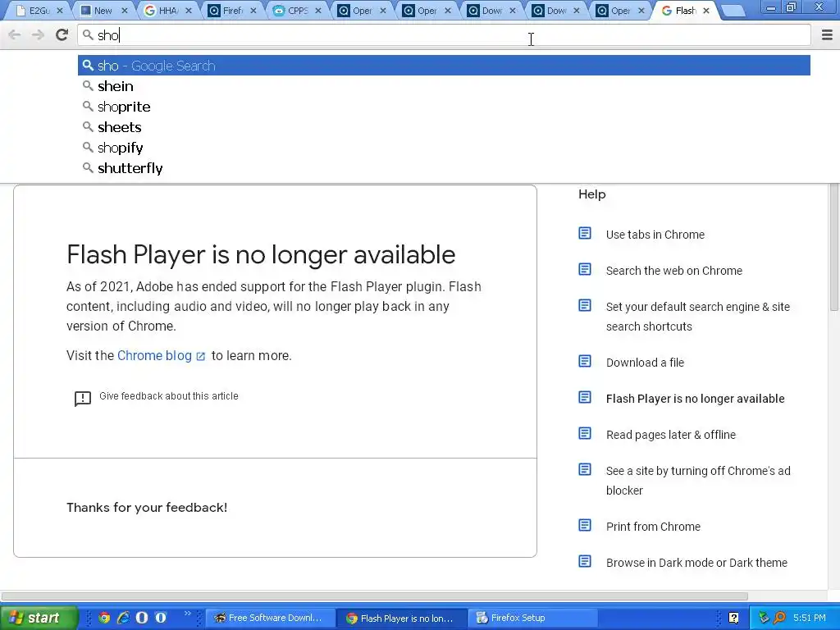Click the page vertical scrollbar thumb
The height and width of the screenshot is (630, 840).
pyautogui.click(x=834, y=246)
